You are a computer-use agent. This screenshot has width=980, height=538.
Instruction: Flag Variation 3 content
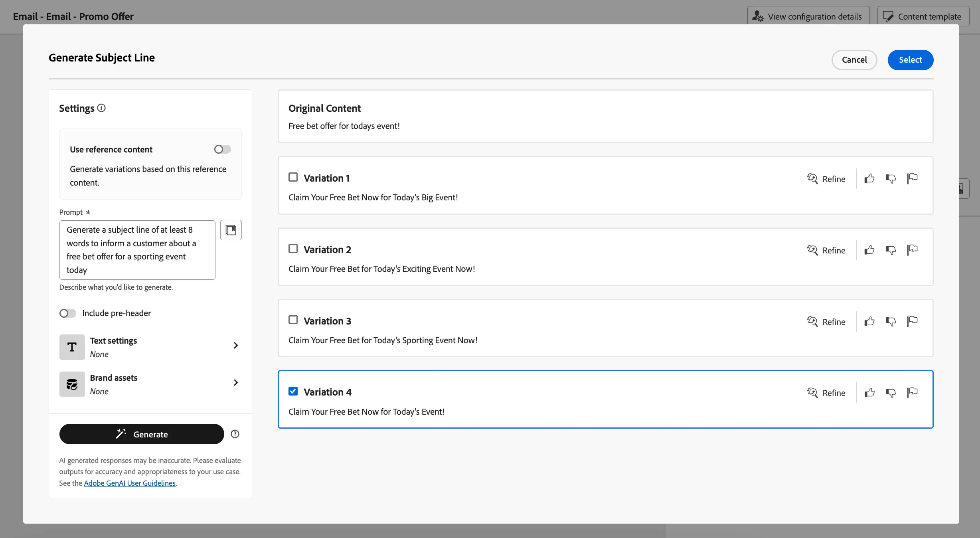pyautogui.click(x=912, y=321)
